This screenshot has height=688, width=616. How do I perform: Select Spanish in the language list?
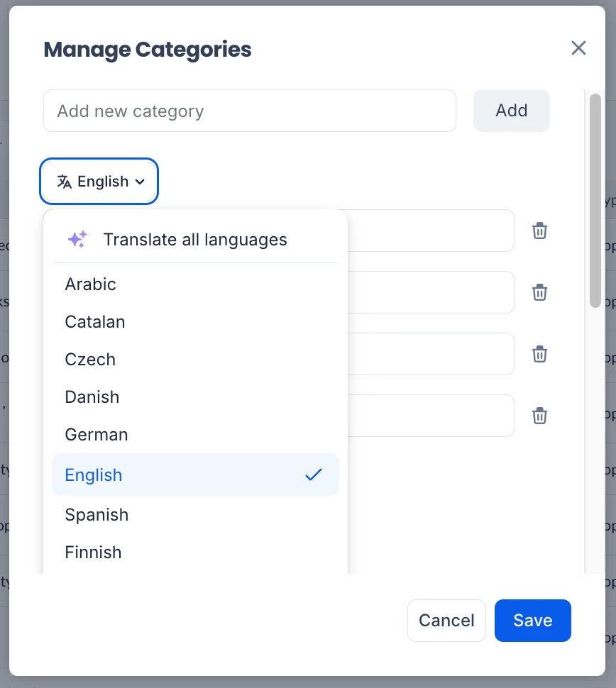[x=97, y=515]
